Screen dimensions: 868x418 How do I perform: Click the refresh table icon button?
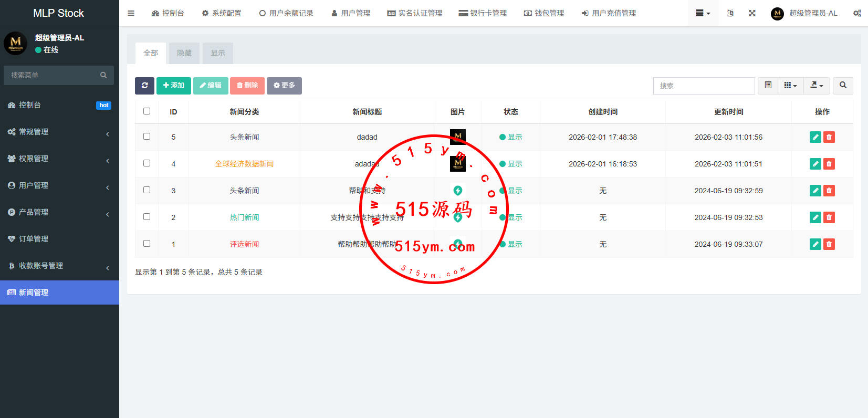pyautogui.click(x=144, y=86)
